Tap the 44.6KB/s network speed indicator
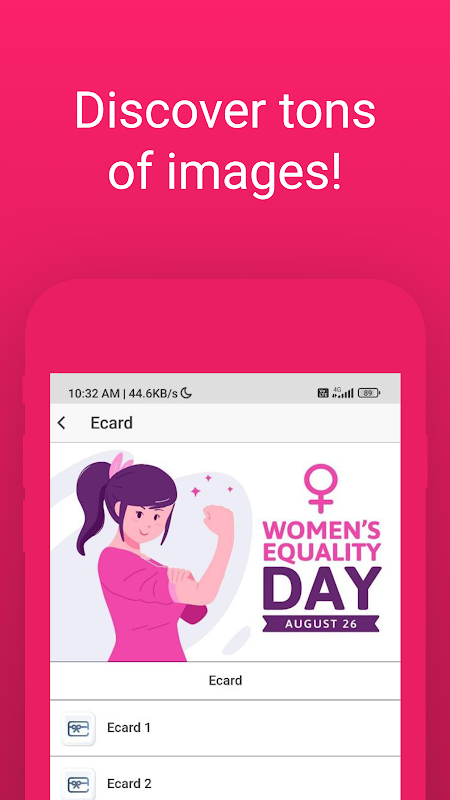 [153, 393]
